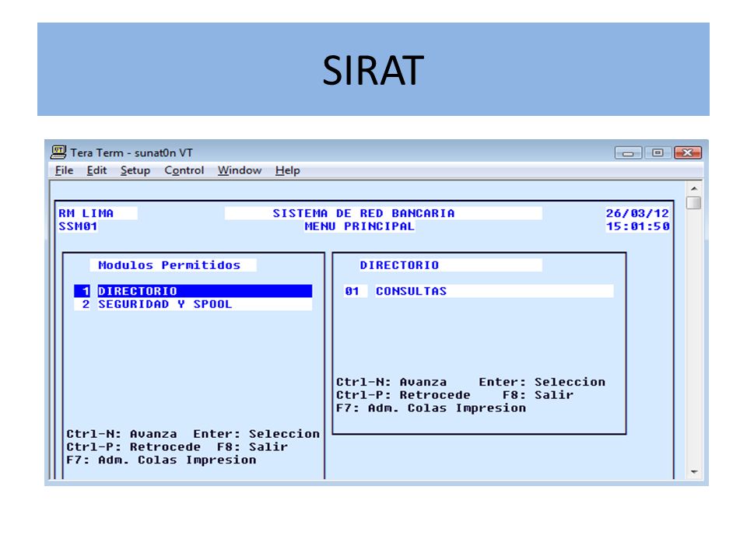Viewport: 747px width, 560px height.
Task: Click the 01 CONSULTAS entry
Action: pyautogui.click(x=479, y=291)
